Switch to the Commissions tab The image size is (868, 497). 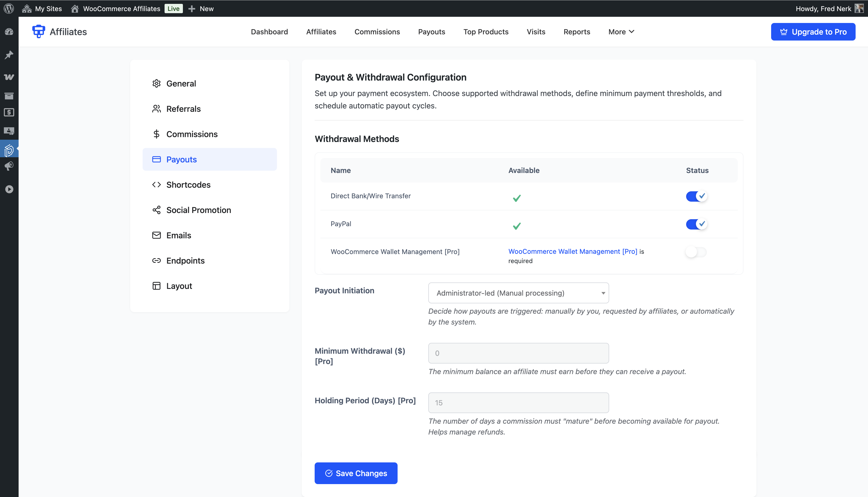click(x=377, y=31)
